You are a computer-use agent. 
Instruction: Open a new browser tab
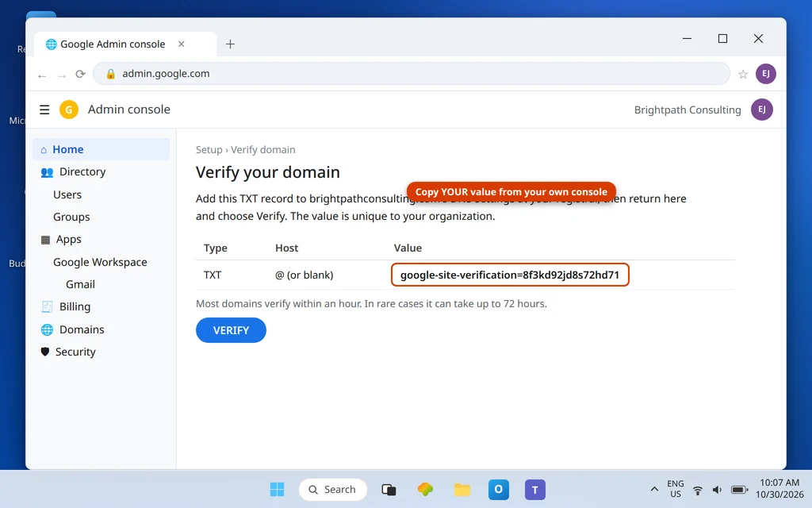[231, 44]
